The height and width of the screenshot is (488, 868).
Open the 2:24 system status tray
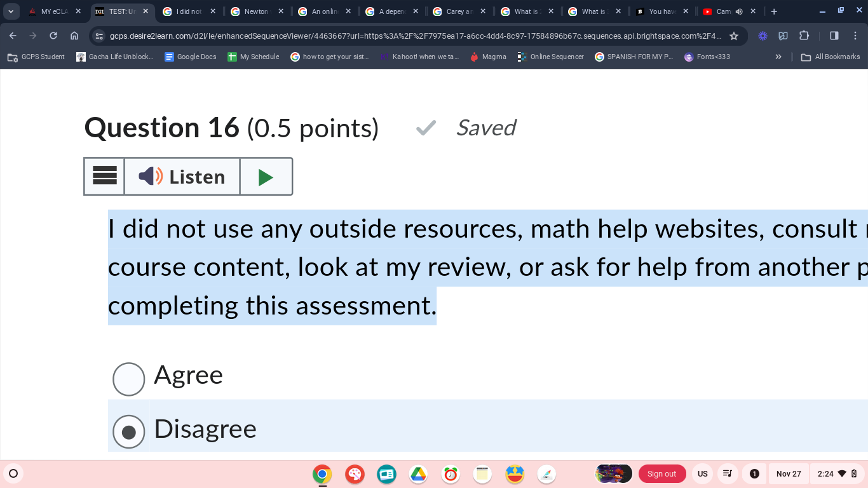pos(837,474)
